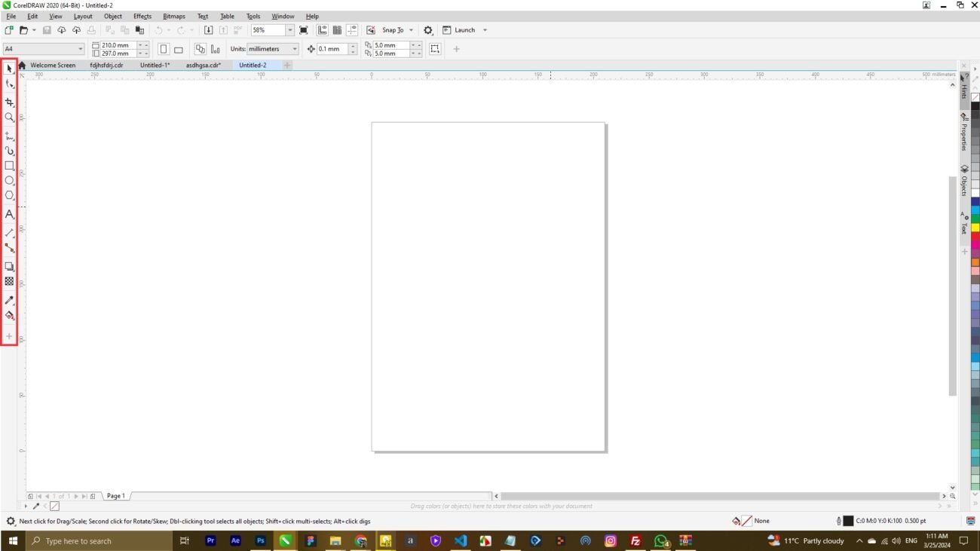Select Portrait orientation
The width and height of the screenshot is (980, 551).
164,49
